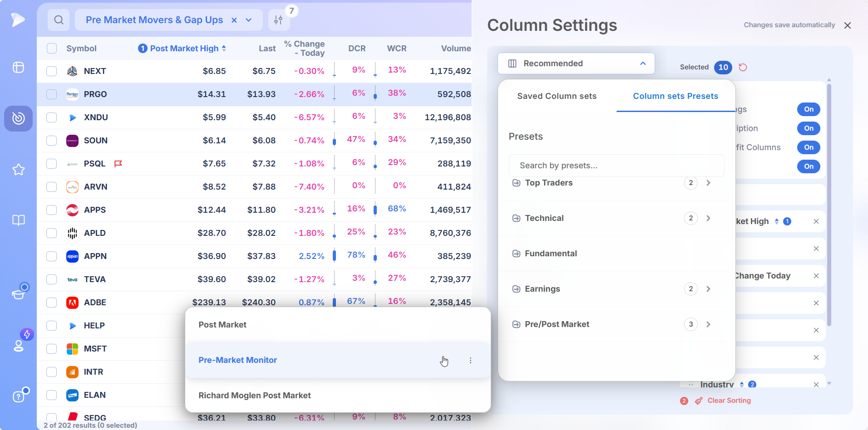Tick the checkbox for the APLD row

[x=52, y=233]
